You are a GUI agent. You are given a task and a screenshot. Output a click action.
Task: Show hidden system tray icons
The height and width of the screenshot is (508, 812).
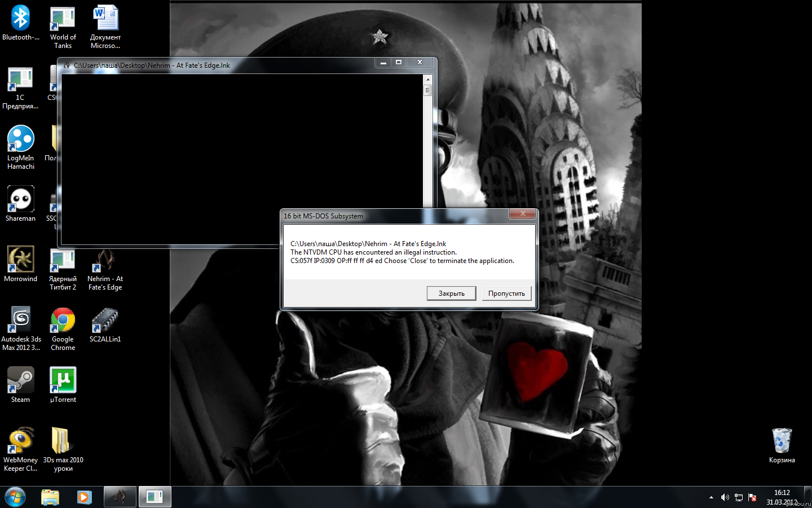click(711, 497)
